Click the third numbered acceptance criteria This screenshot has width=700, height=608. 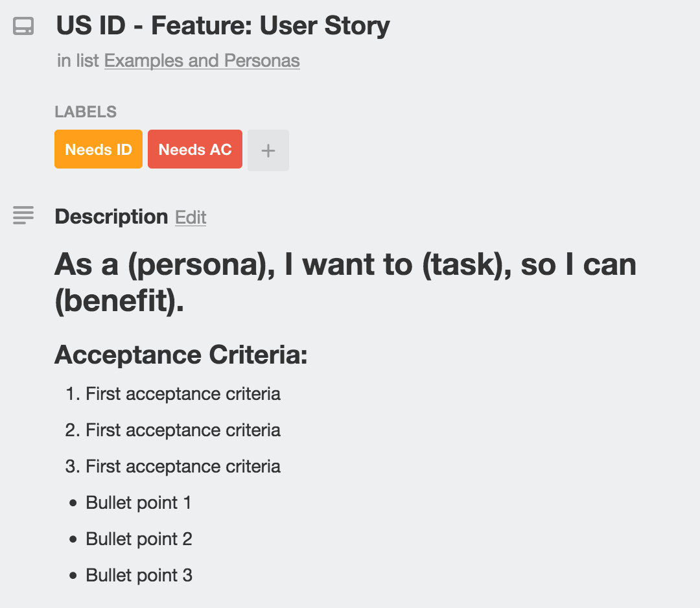[x=183, y=466]
